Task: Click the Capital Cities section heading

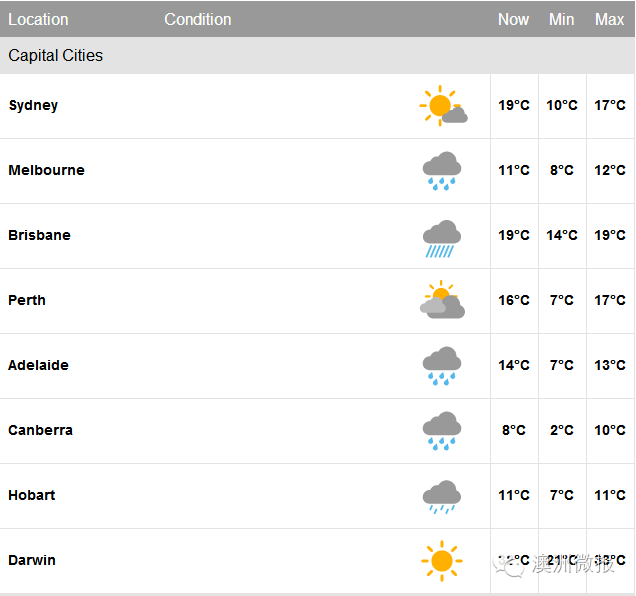Action: (x=56, y=56)
